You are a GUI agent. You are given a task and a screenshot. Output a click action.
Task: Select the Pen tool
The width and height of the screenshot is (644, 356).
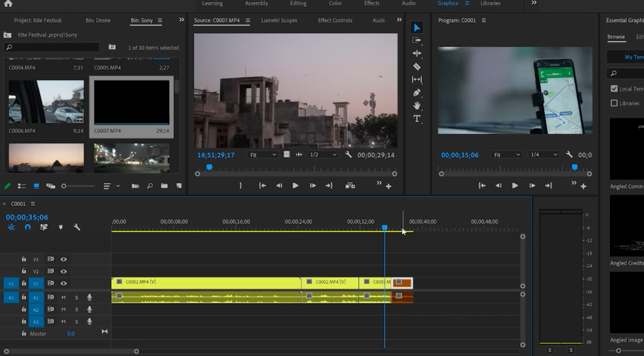[x=417, y=93]
